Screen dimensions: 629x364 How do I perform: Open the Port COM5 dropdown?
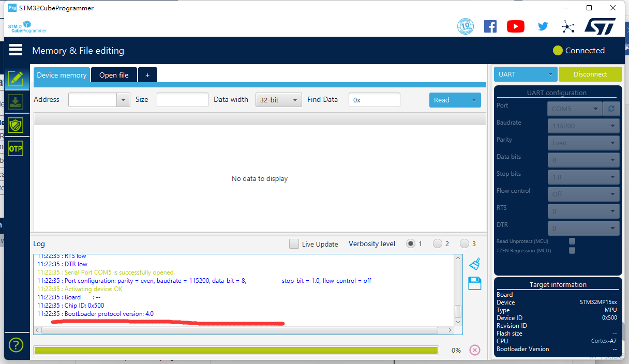[575, 109]
